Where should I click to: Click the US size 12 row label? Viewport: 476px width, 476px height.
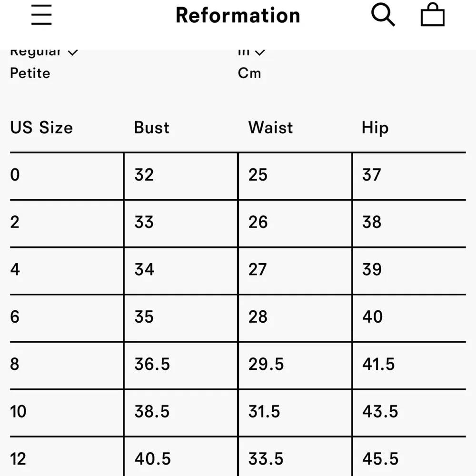coord(18,458)
